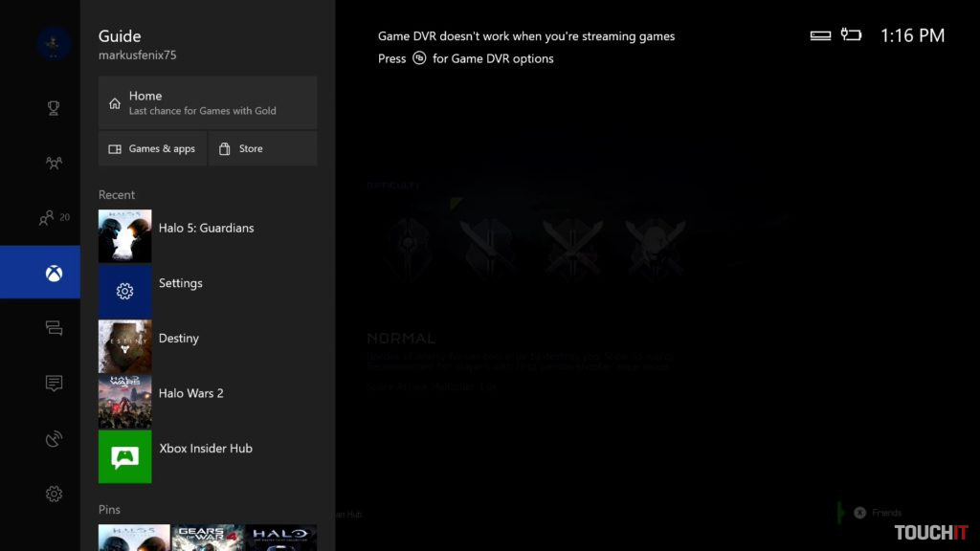Viewport: 980px width, 551px height.
Task: Open the Achievements trophy icon in sidebar
Action: (54, 108)
